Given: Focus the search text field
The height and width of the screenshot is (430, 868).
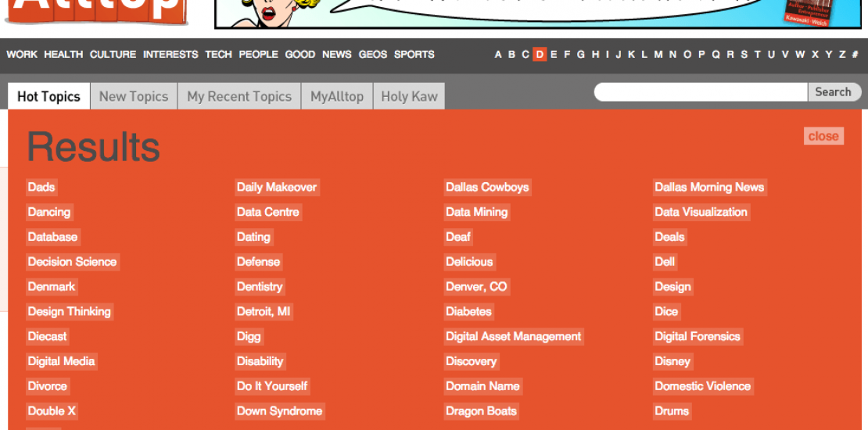Looking at the screenshot, I should pos(700,92).
